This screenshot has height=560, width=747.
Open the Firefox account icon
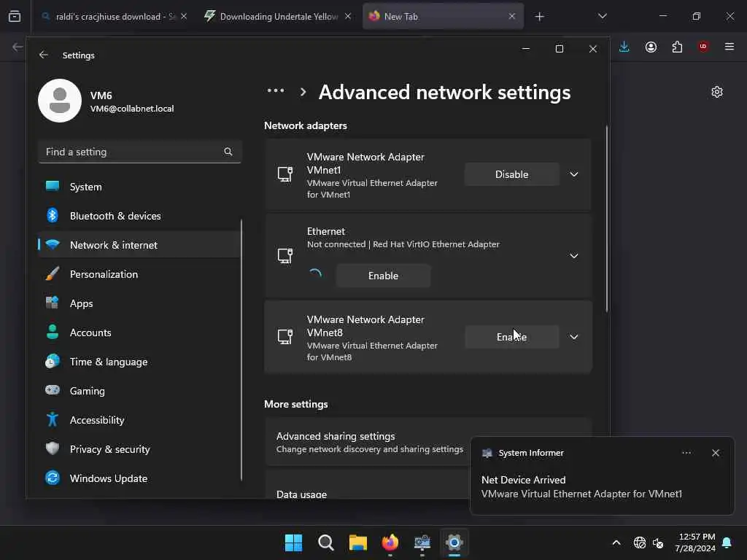pyautogui.click(x=651, y=47)
